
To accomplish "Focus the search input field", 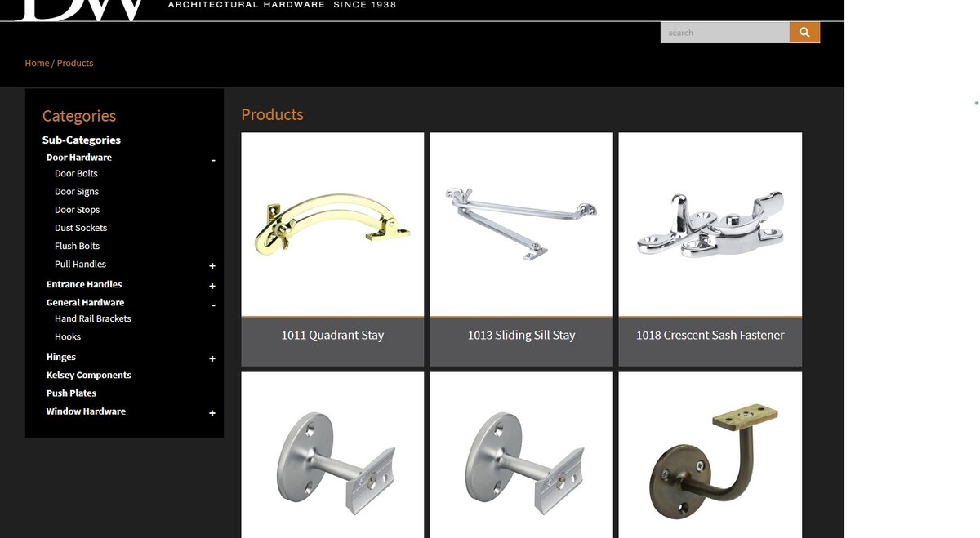I will click(725, 33).
